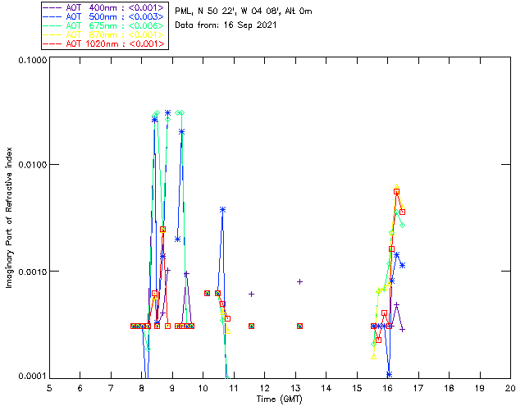
Task: Click the blue star minimum at 16 hours
Action: 389,374
